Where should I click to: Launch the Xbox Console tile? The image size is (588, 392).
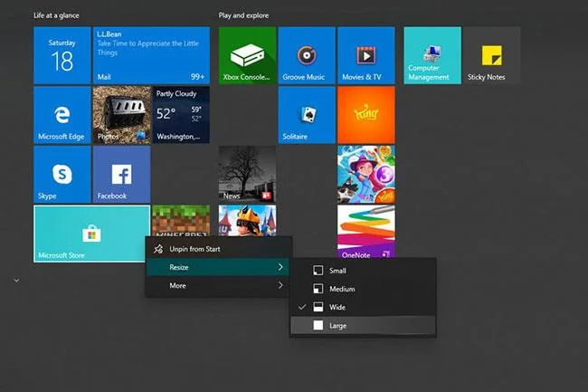point(247,55)
